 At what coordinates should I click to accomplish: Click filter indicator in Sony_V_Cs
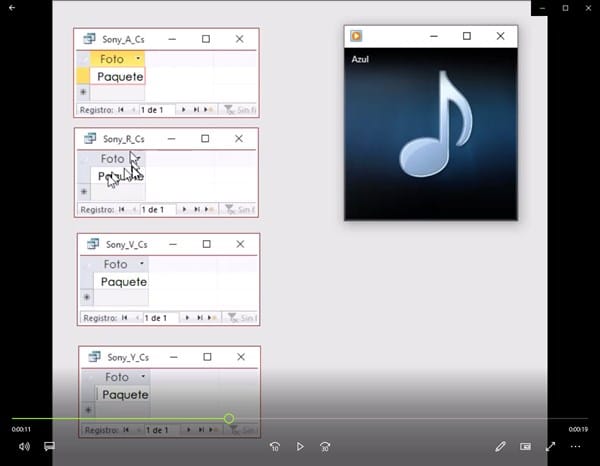point(241,318)
